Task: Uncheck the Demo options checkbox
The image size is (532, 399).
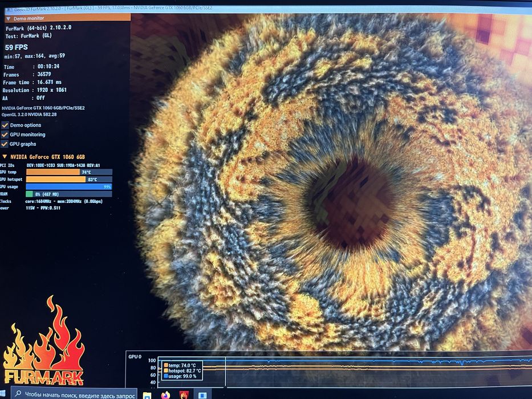Action: pos(5,125)
